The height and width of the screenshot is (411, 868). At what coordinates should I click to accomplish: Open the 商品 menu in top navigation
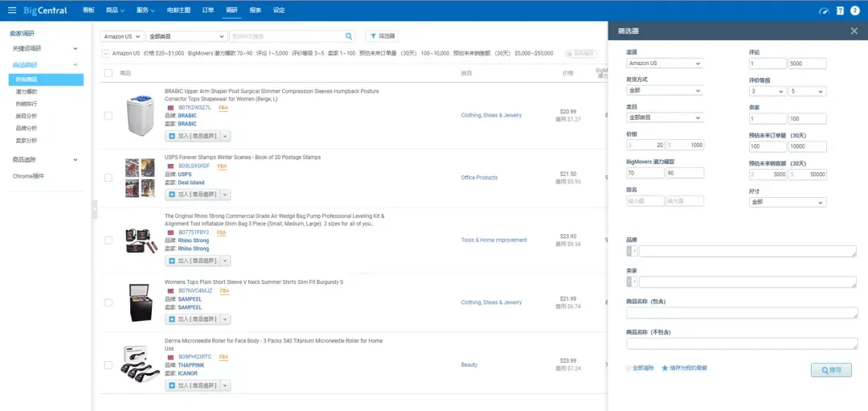point(115,10)
